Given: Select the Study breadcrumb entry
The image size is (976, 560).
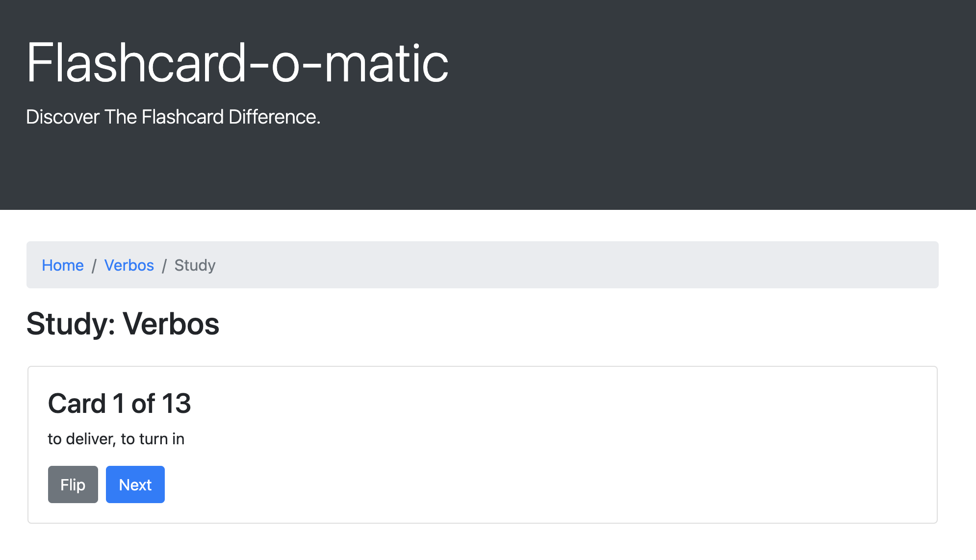Looking at the screenshot, I should coord(195,265).
